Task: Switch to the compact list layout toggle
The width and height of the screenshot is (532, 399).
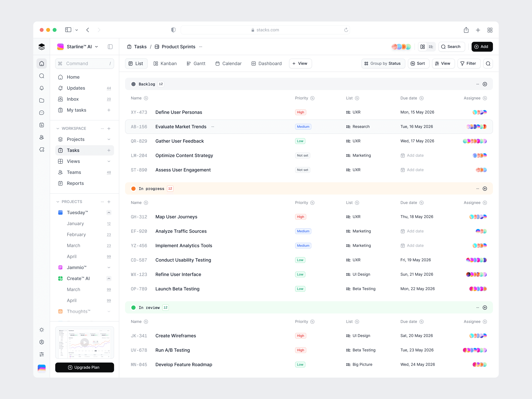Action: click(x=431, y=47)
